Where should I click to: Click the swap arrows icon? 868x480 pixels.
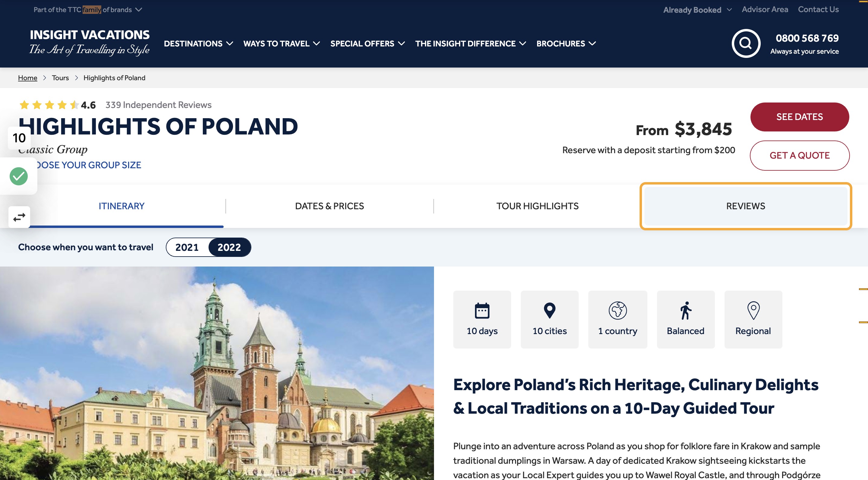[x=19, y=217]
